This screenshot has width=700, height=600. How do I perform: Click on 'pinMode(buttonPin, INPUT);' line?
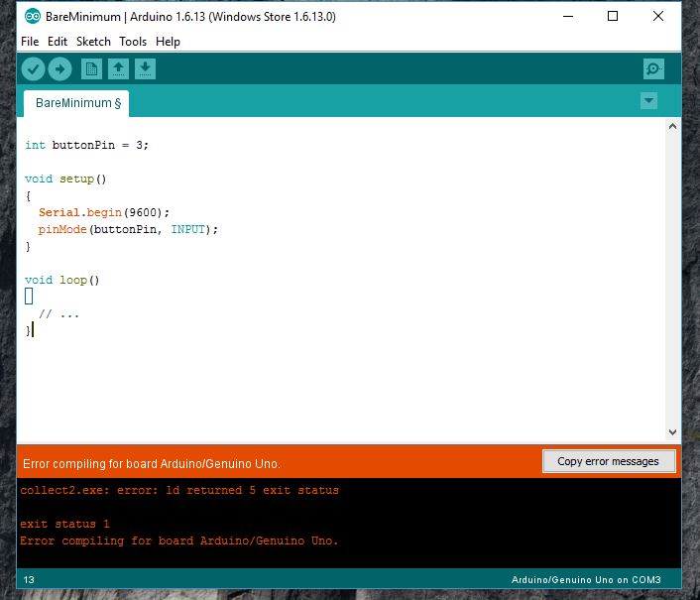128,229
